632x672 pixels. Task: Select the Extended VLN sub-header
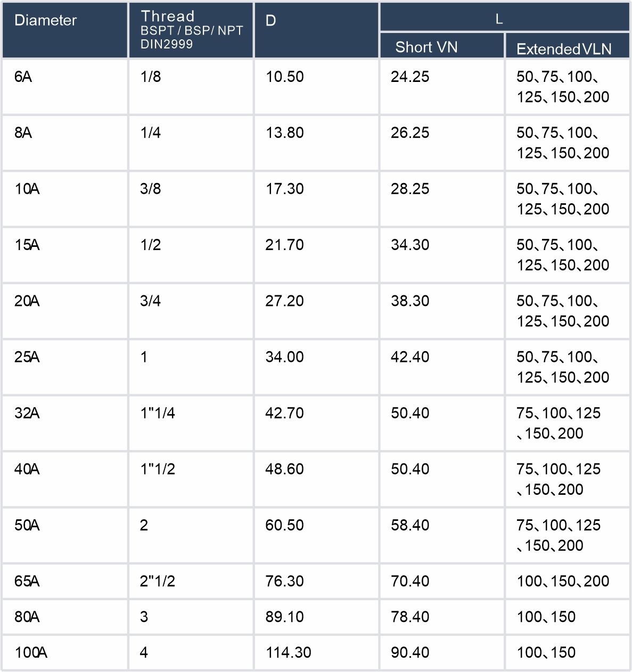tap(564, 49)
